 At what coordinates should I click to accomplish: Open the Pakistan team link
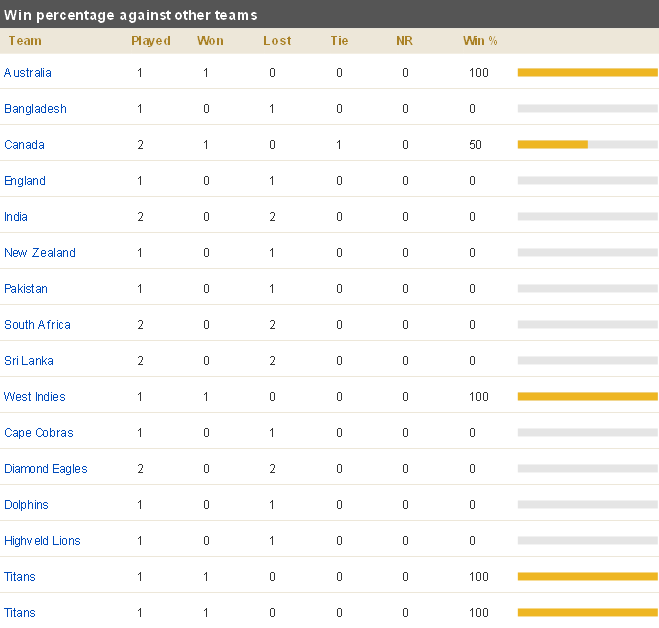[26, 289]
